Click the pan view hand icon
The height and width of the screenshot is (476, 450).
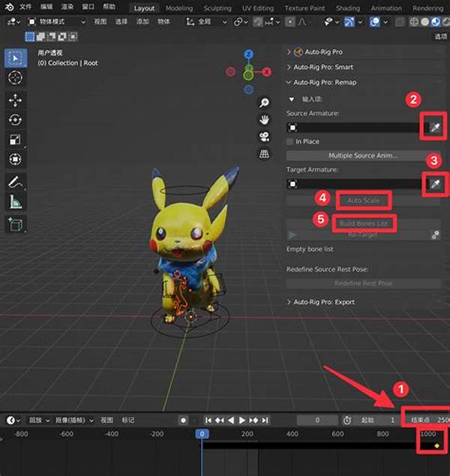264,120
